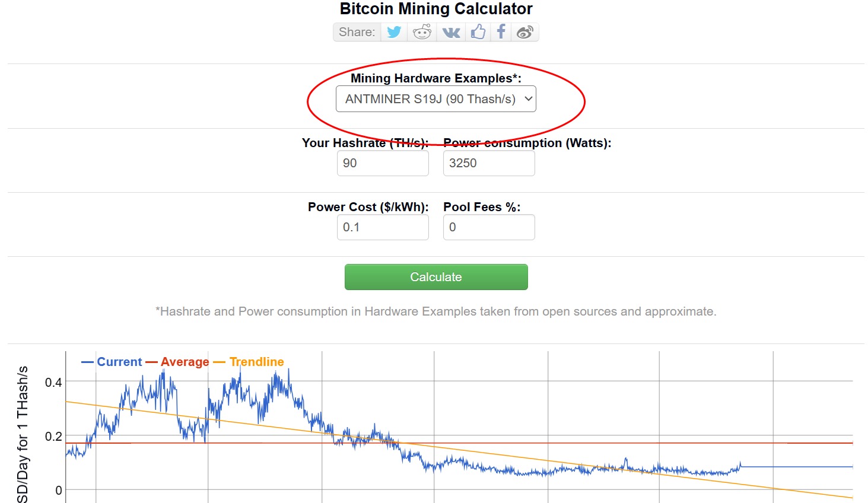This screenshot has width=868, height=503.
Task: Share the calculator on Facebook
Action: [501, 31]
